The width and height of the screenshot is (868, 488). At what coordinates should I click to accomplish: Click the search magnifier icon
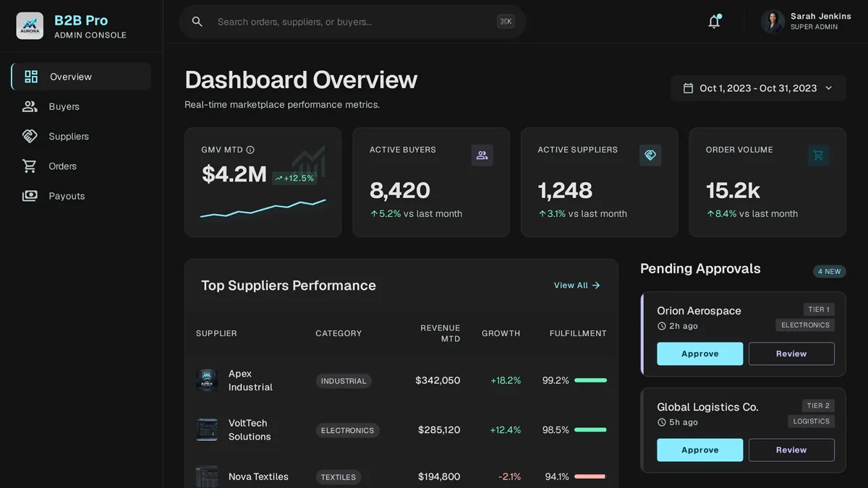coord(197,22)
